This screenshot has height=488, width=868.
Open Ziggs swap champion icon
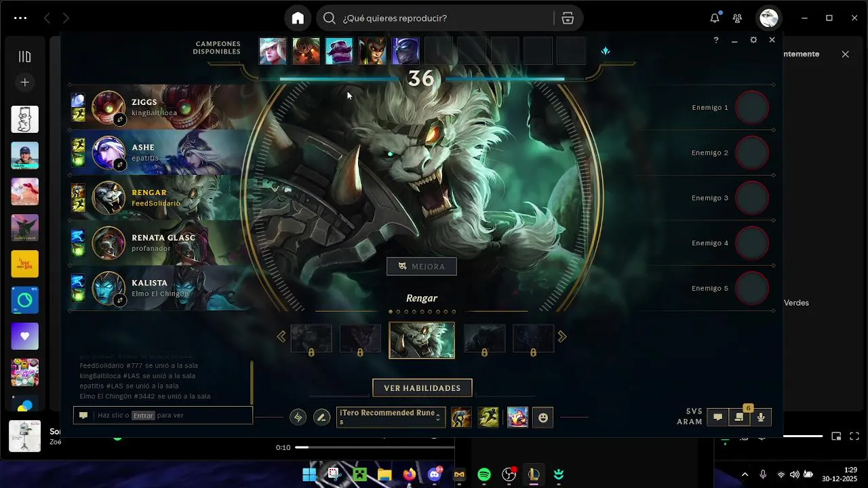point(120,119)
